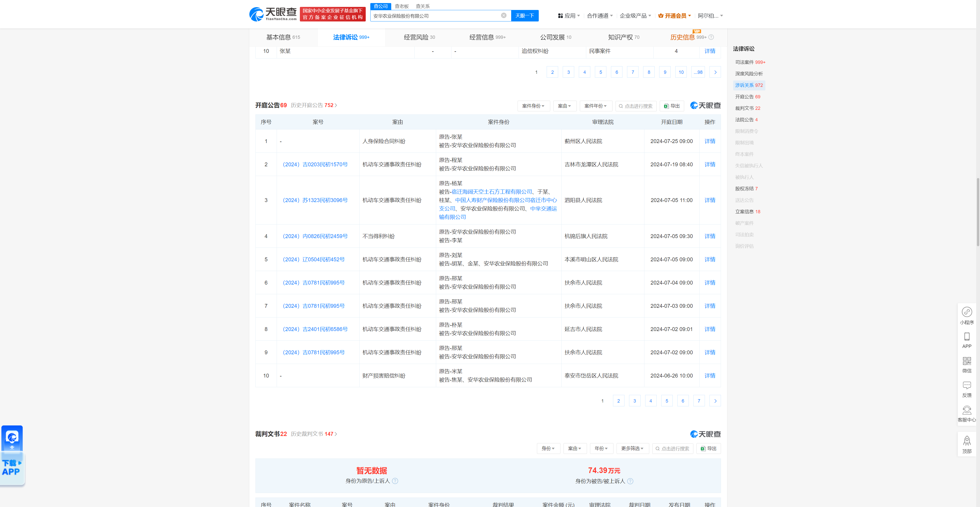Open case (2024)吉0203民初1570号
Screen dimensions: 980x507
[315, 164]
